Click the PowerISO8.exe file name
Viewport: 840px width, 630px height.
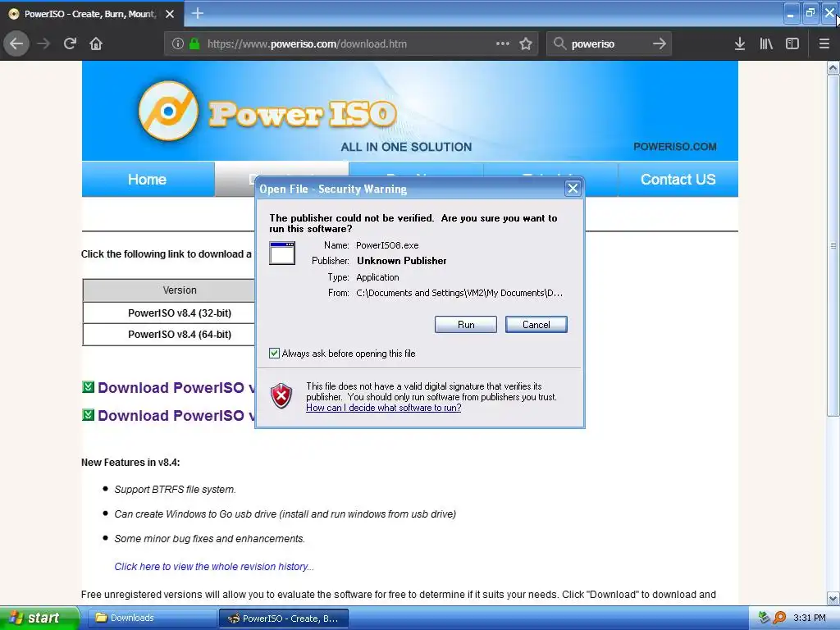[x=387, y=245]
